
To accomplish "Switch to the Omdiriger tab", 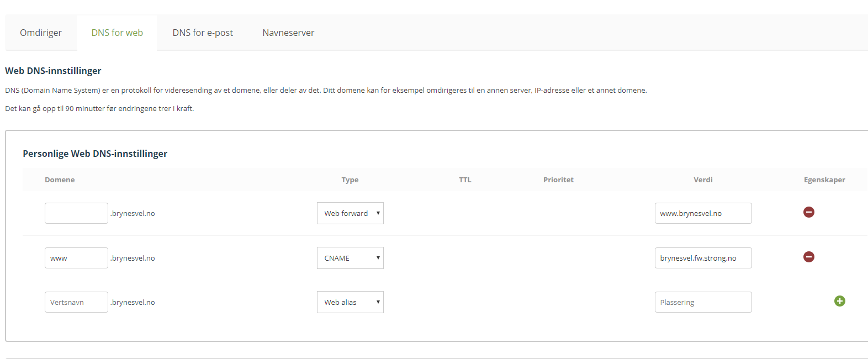I will 41,33.
